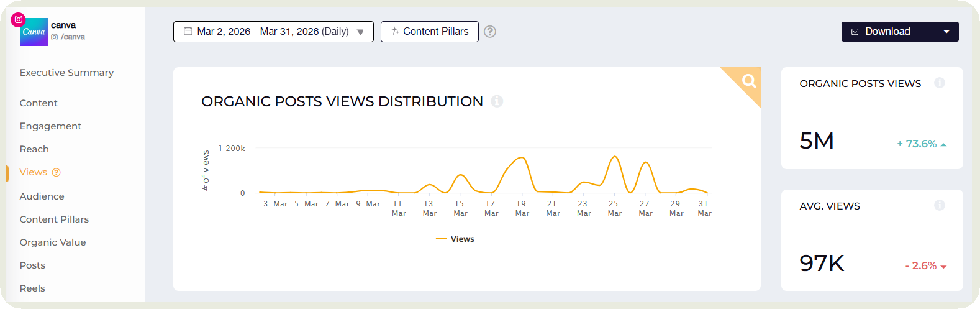
Task: Click the calendar icon in date picker
Action: pos(188,31)
